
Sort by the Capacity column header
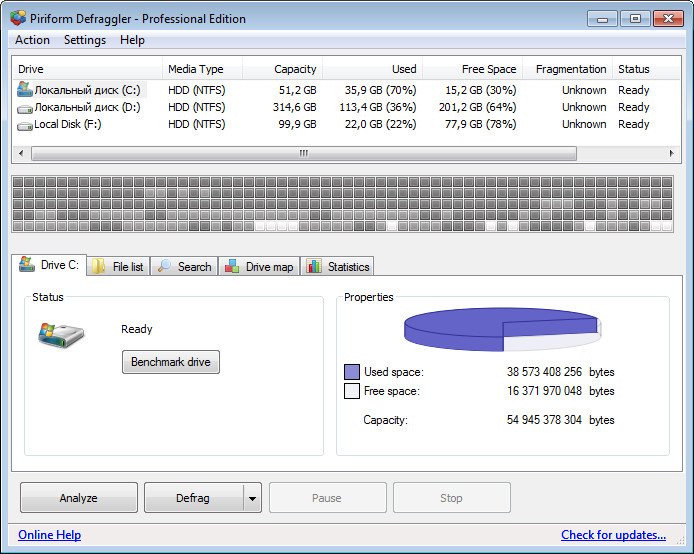click(282, 69)
